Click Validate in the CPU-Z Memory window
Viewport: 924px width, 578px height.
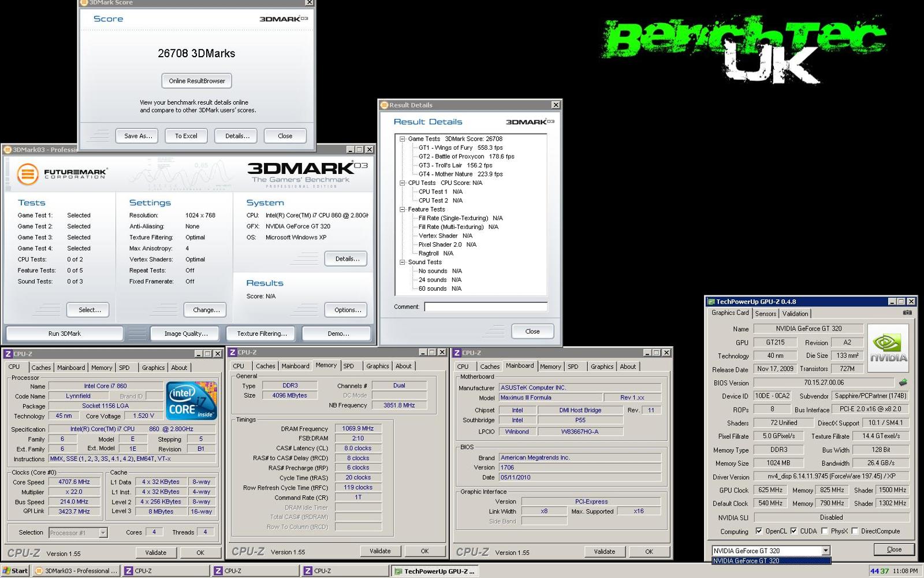[380, 551]
